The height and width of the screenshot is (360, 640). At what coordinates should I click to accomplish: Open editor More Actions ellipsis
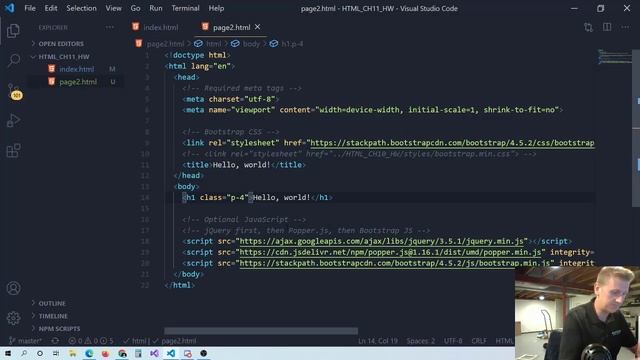click(x=625, y=27)
